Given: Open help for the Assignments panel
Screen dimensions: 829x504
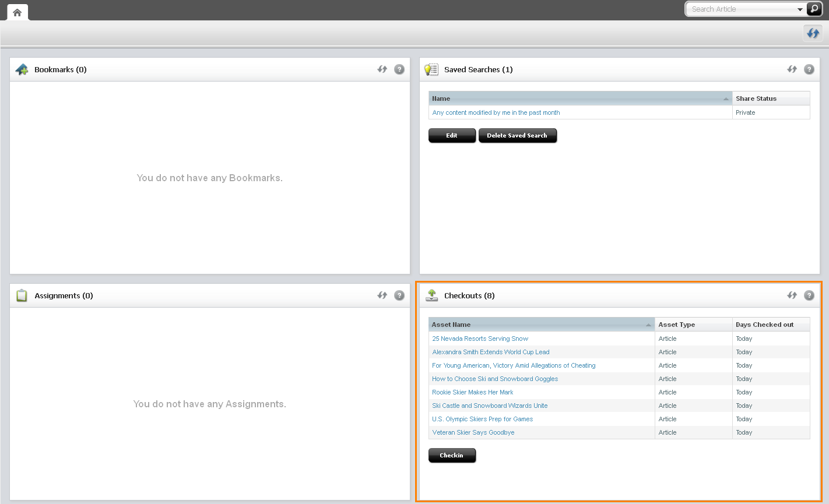Looking at the screenshot, I should [x=399, y=295].
